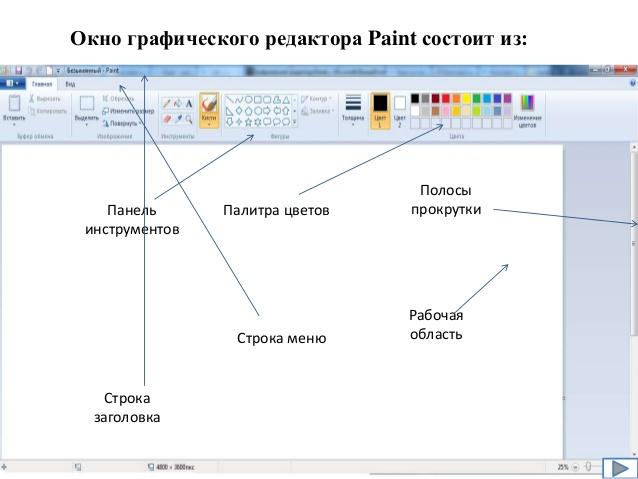Choose the Hexagon shape
Viewport: 638px width, 479px height.
click(258, 110)
